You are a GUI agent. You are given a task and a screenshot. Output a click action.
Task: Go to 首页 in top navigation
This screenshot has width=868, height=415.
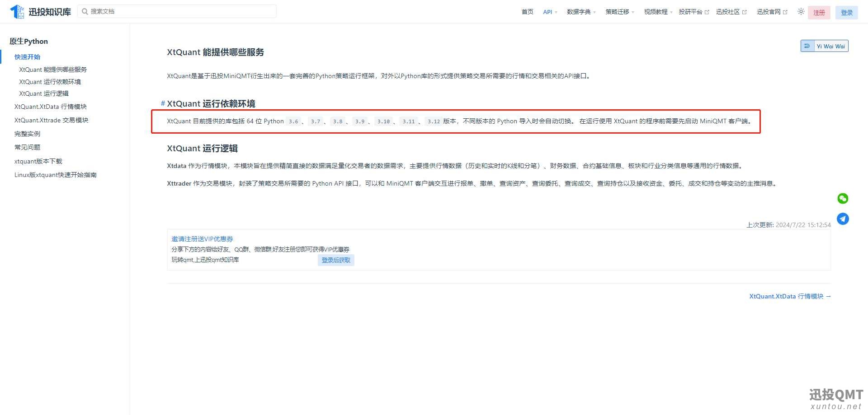click(x=527, y=12)
